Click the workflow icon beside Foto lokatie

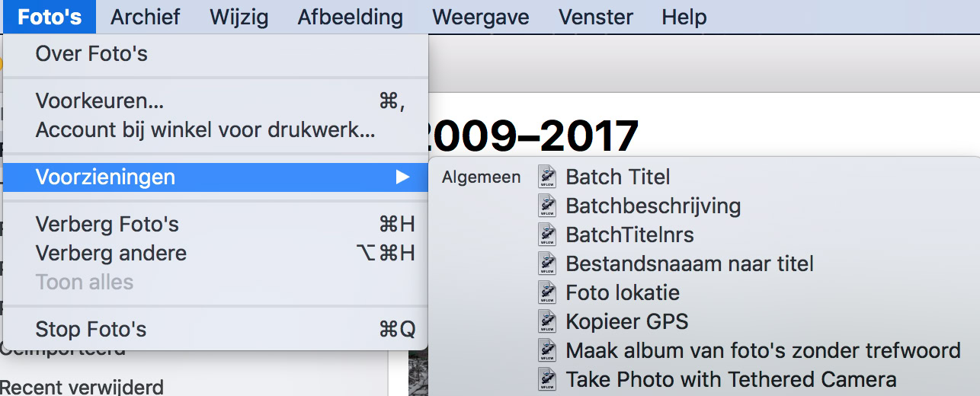point(546,292)
